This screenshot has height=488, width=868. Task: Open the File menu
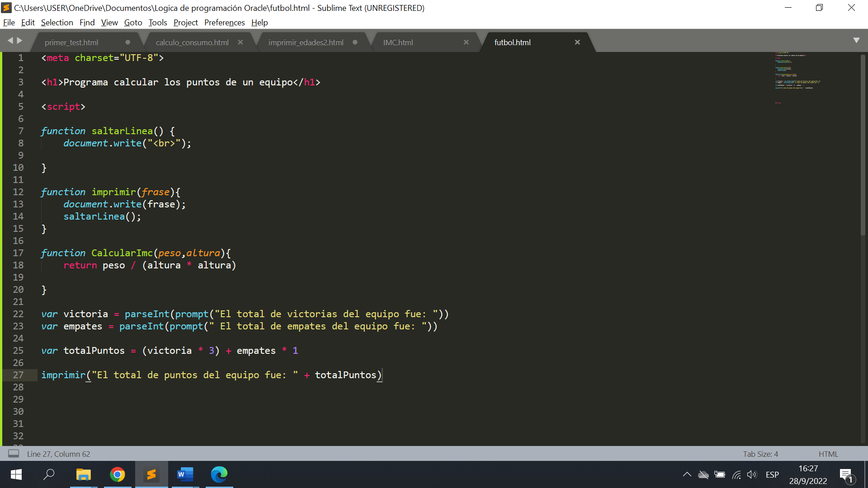[9, 22]
